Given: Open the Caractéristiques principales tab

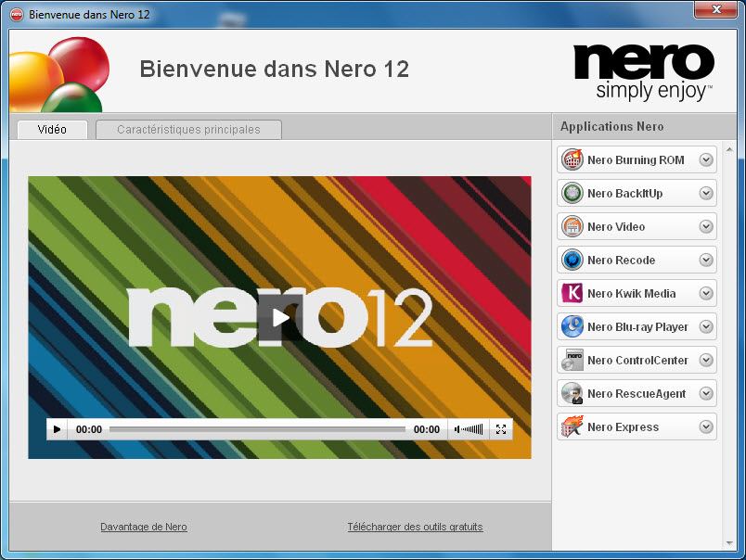Looking at the screenshot, I should point(189,130).
